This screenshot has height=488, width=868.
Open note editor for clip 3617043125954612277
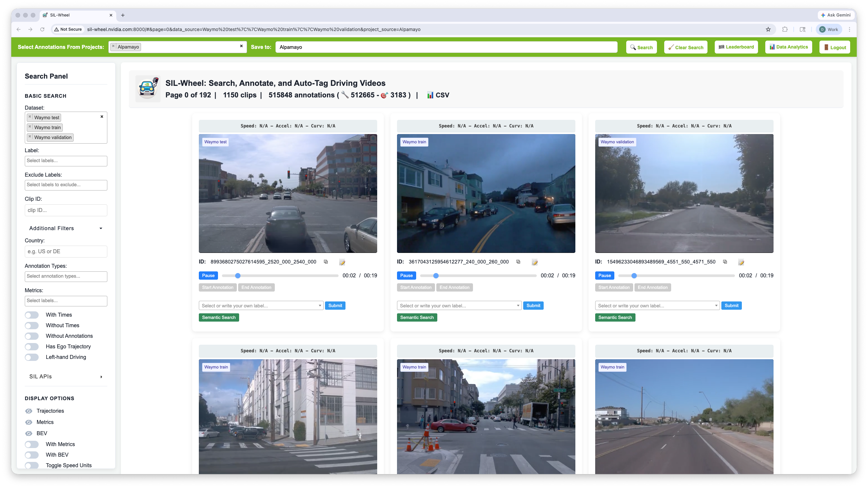pyautogui.click(x=535, y=262)
